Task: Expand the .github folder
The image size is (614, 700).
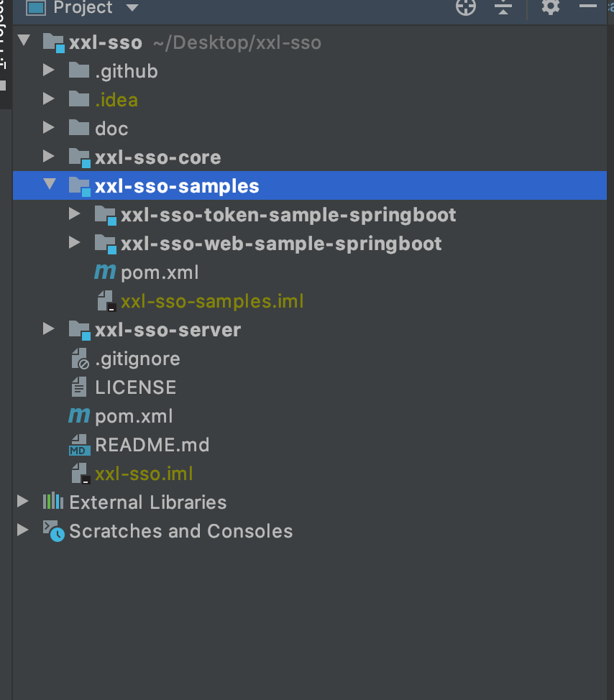Action: tap(49, 70)
